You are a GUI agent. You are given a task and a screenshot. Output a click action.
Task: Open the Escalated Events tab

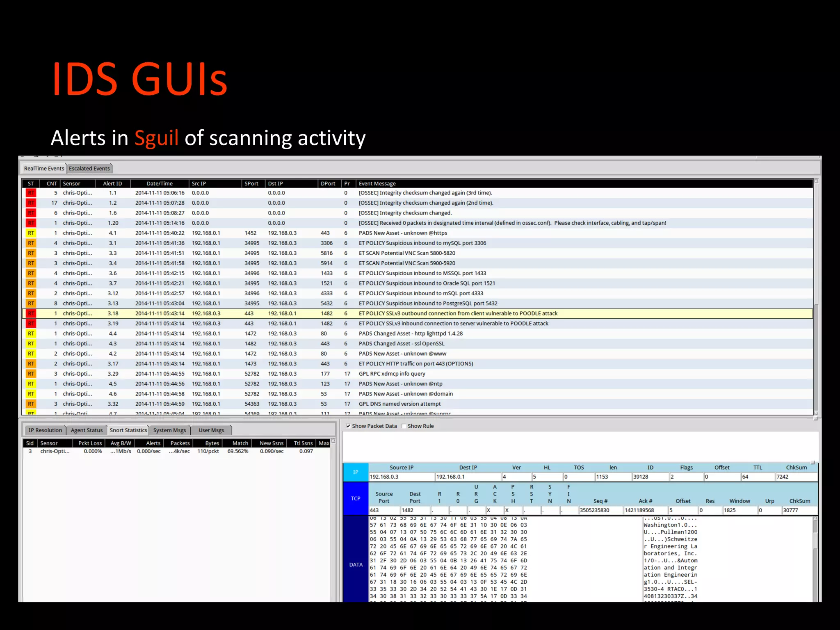tap(89, 168)
